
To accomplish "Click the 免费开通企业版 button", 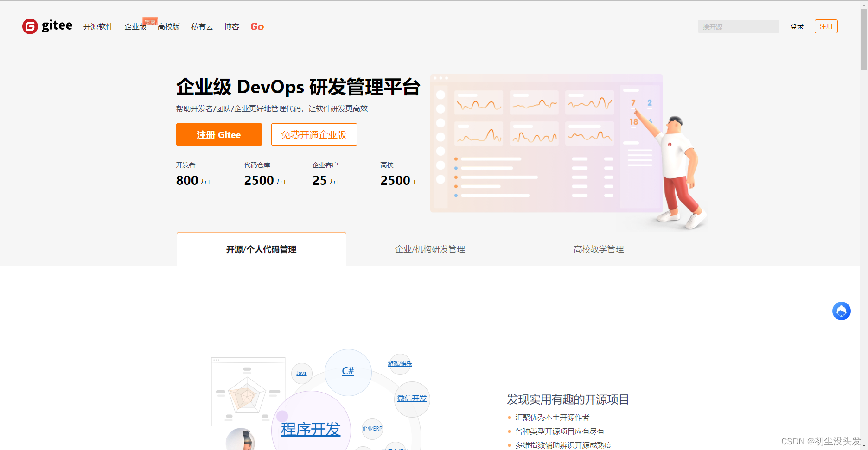I will [x=314, y=134].
